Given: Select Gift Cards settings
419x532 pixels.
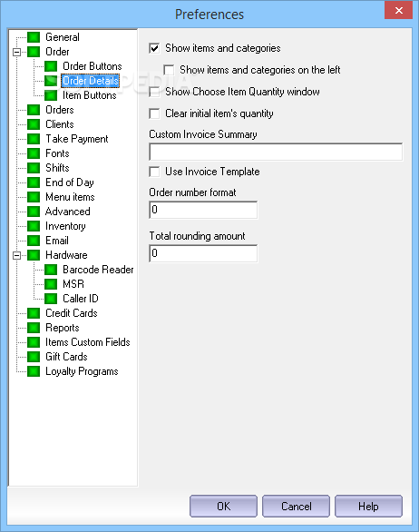Looking at the screenshot, I should (66, 357).
